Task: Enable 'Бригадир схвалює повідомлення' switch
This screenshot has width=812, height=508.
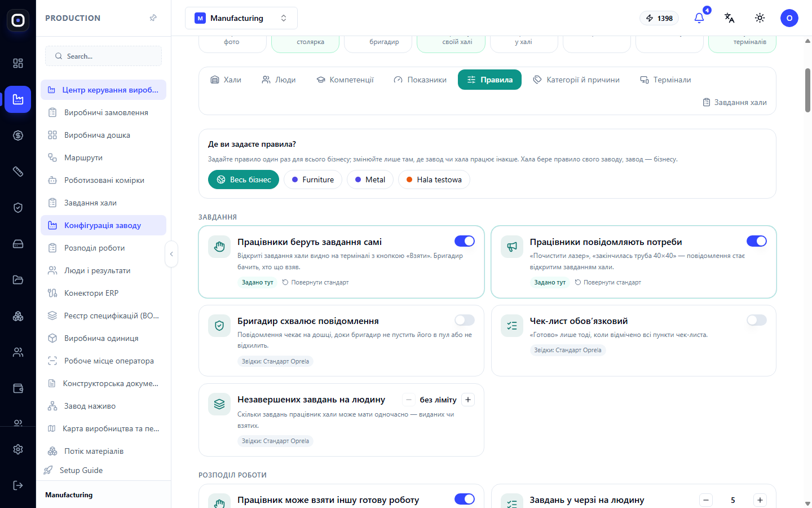Action: point(465,320)
